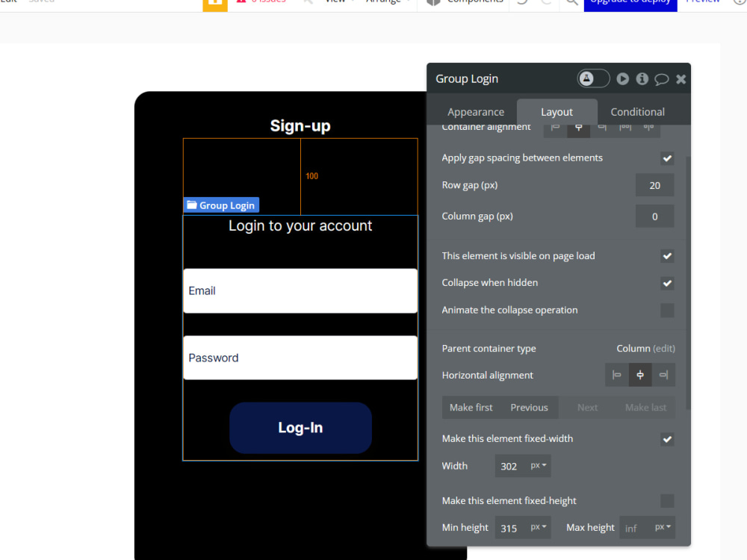Image resolution: width=747 pixels, height=560 pixels.
Task: Open the issues indicator in top bar
Action: click(261, 2)
